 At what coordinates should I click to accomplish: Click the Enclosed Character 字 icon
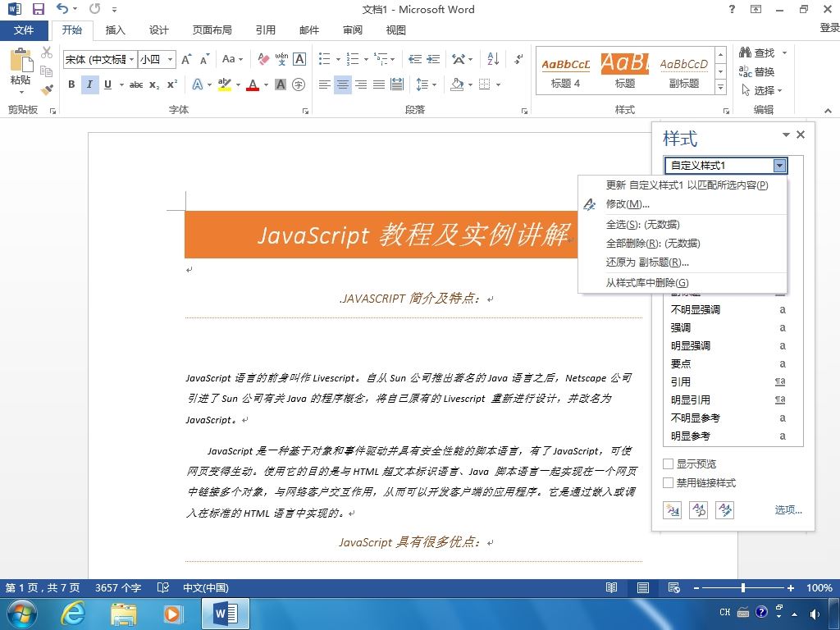tap(299, 84)
